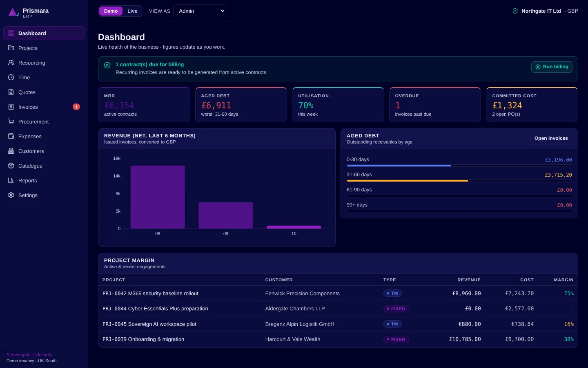The width and height of the screenshot is (588, 368).
Task: Click the 90+ days aged debt bar
Action: pos(459,211)
